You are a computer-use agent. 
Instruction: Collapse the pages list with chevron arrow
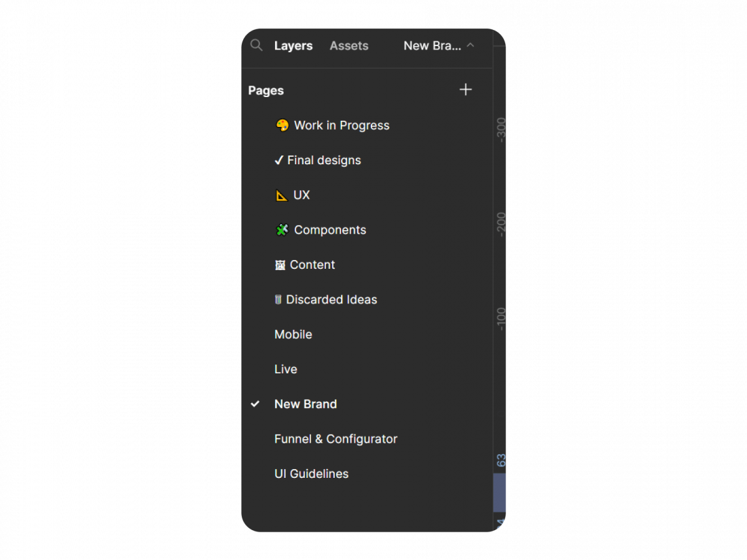[x=471, y=45]
